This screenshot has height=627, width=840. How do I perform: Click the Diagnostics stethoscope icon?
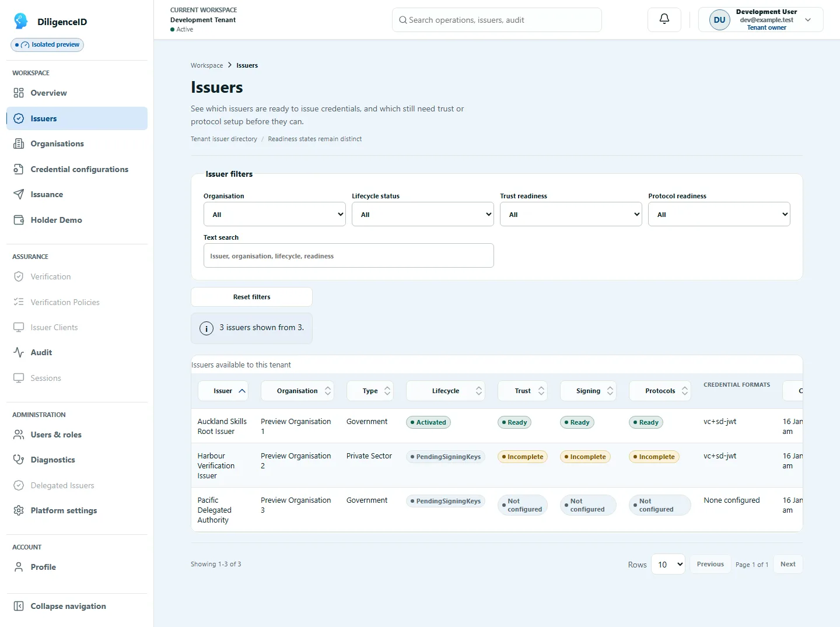click(x=19, y=460)
